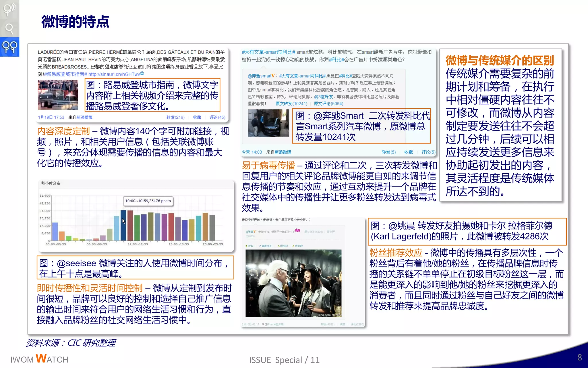Click 收藏 next to 转发(4286)

click(342, 324)
